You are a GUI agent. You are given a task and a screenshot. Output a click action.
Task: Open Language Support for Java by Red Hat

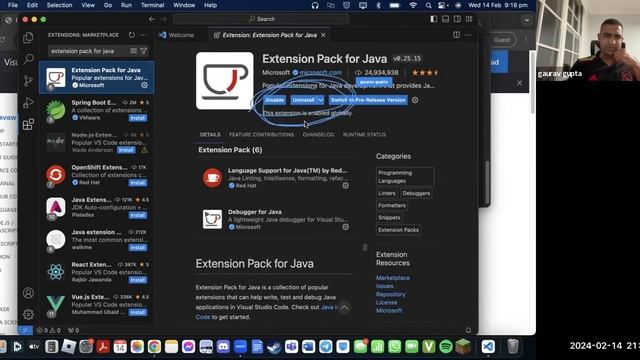tap(276, 178)
